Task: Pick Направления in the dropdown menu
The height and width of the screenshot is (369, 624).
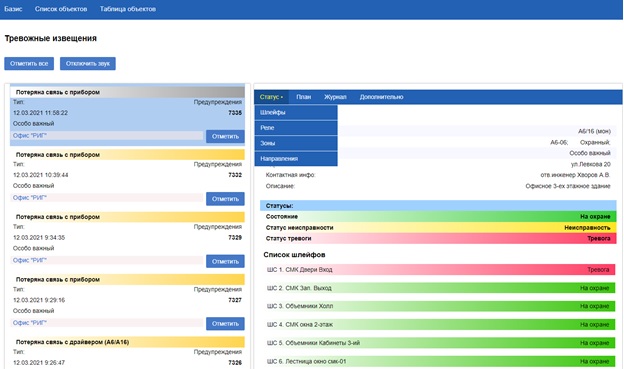Action: [296, 158]
